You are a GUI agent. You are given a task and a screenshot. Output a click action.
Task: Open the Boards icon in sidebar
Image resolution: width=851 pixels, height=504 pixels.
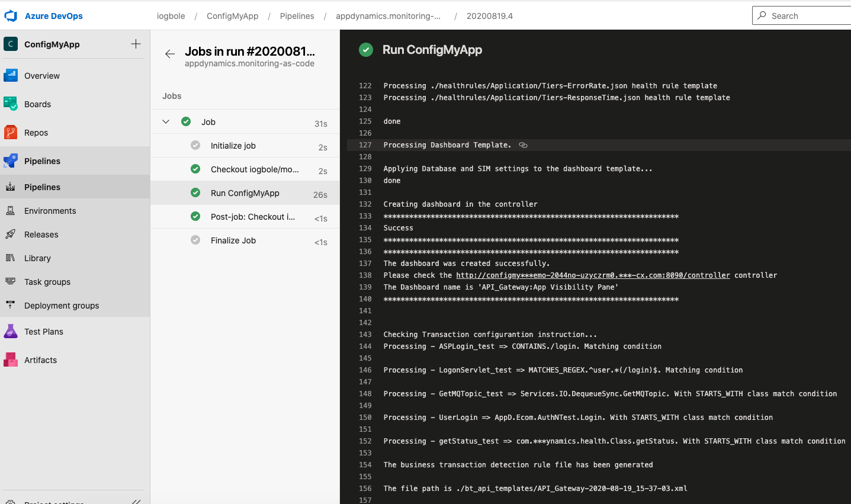point(11,104)
